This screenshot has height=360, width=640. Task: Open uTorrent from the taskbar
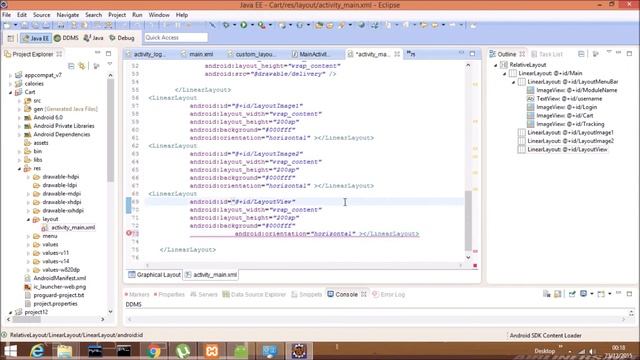[183, 351]
